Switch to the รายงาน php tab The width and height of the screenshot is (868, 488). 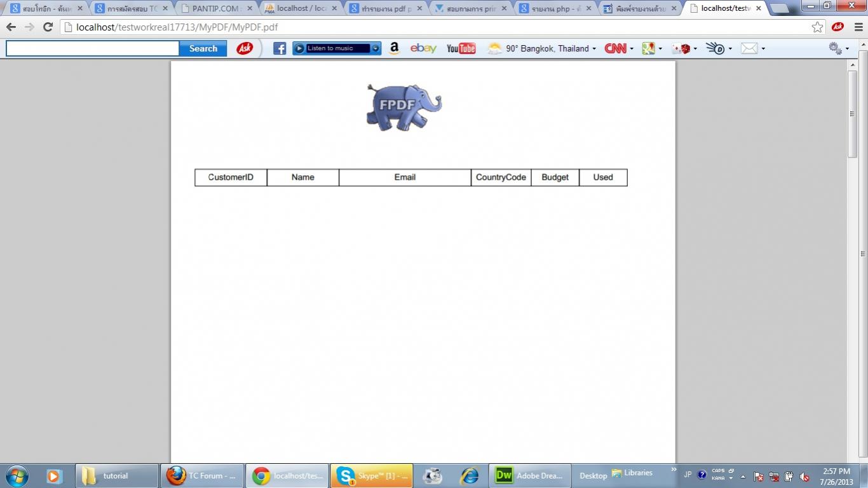coord(554,9)
